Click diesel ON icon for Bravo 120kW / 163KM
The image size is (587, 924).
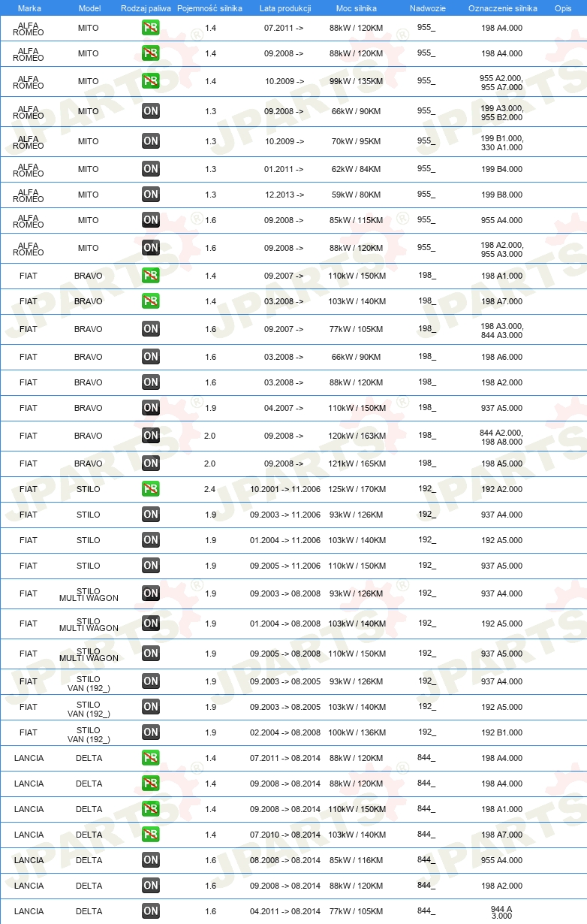click(x=151, y=436)
